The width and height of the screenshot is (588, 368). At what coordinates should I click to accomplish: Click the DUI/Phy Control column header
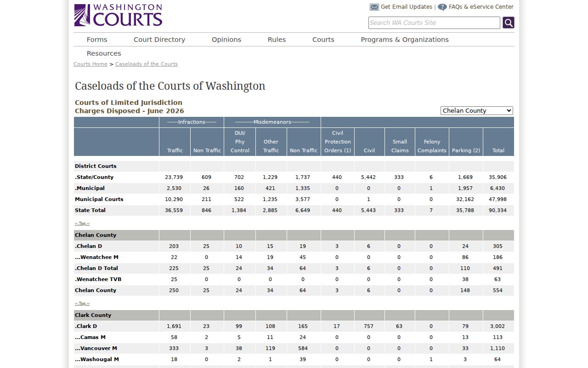pos(240,142)
